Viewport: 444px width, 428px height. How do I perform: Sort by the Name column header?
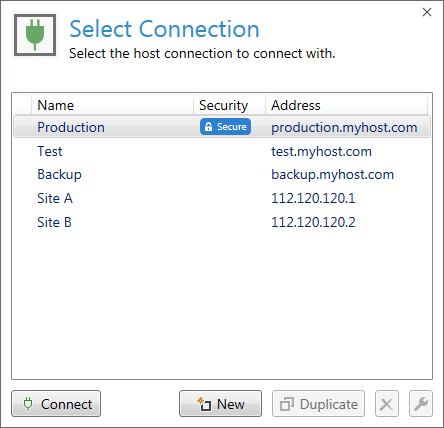pos(112,105)
